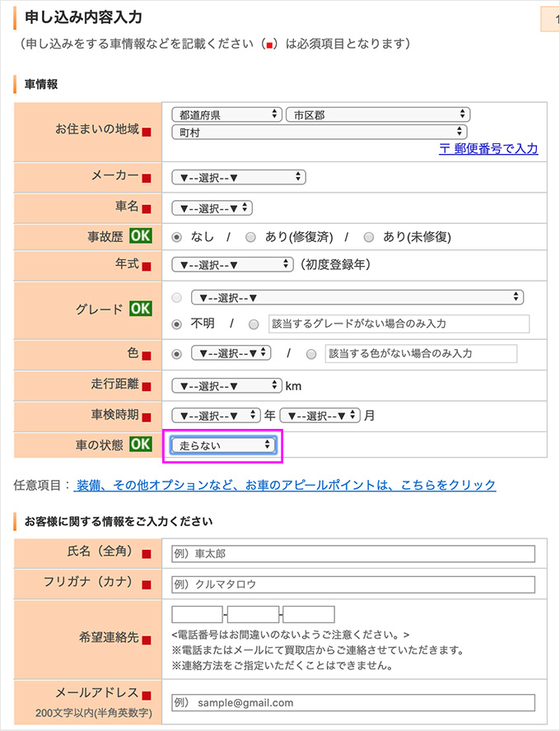Expand the 年式 model year dropdown

pyautogui.click(x=232, y=265)
